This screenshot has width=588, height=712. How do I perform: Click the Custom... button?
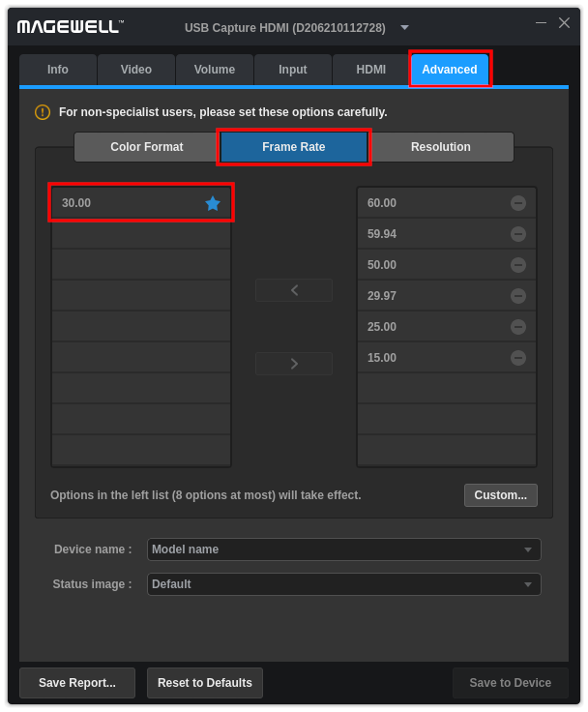(501, 495)
